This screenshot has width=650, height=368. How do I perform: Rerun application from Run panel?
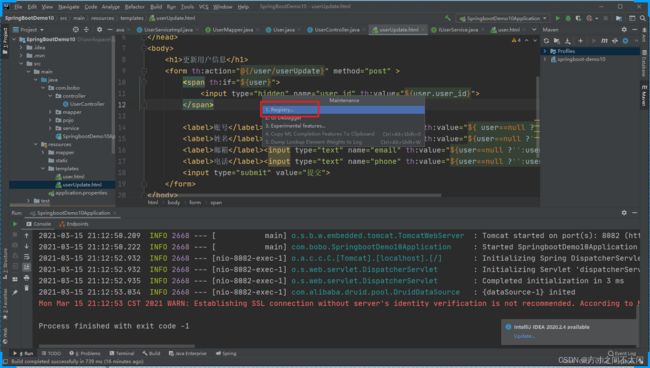pyautogui.click(x=15, y=224)
